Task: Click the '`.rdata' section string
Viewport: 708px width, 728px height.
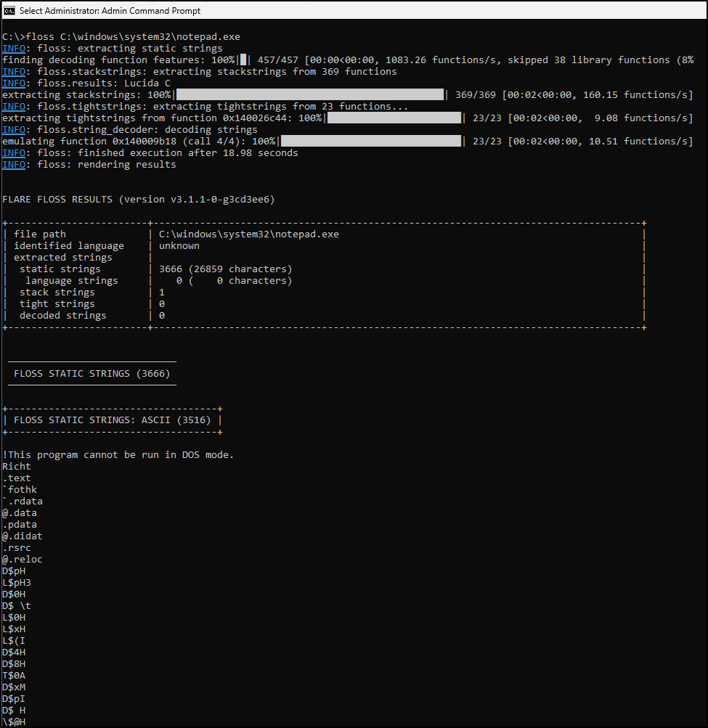Action: pyautogui.click(x=23, y=501)
